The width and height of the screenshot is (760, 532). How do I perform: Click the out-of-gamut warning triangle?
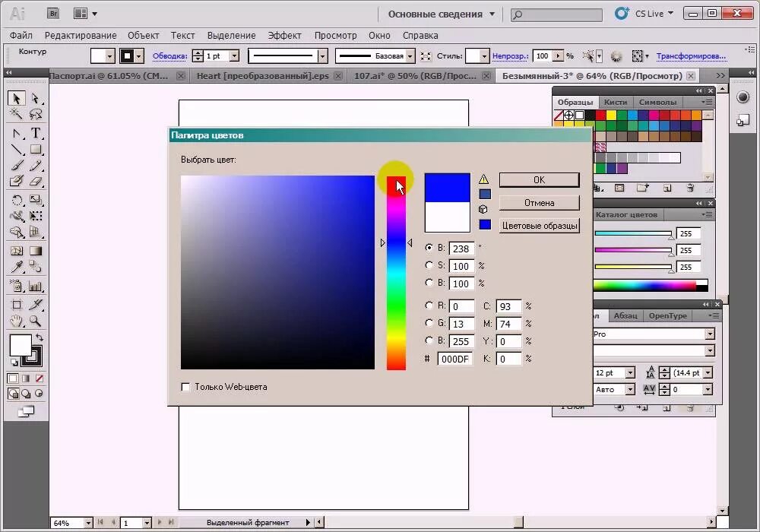[x=483, y=179]
